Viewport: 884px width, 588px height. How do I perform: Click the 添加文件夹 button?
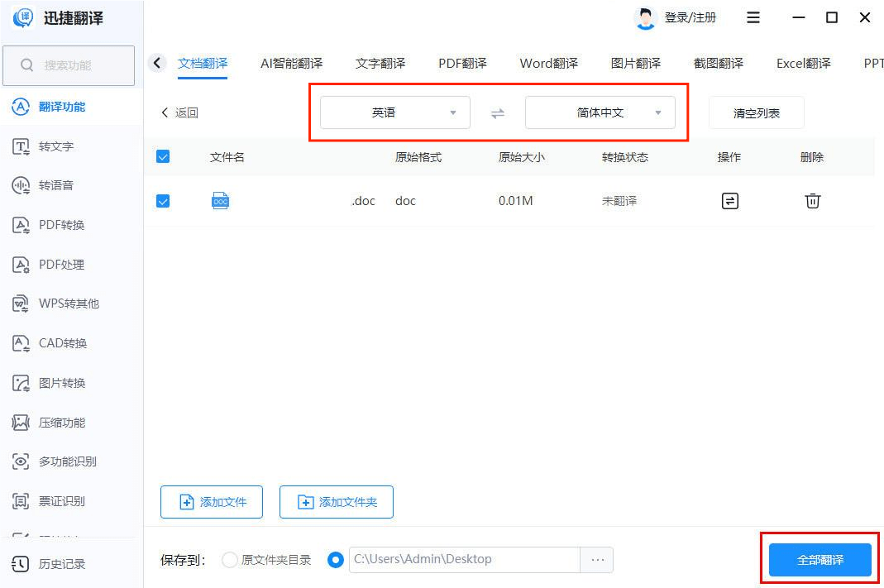click(x=337, y=502)
